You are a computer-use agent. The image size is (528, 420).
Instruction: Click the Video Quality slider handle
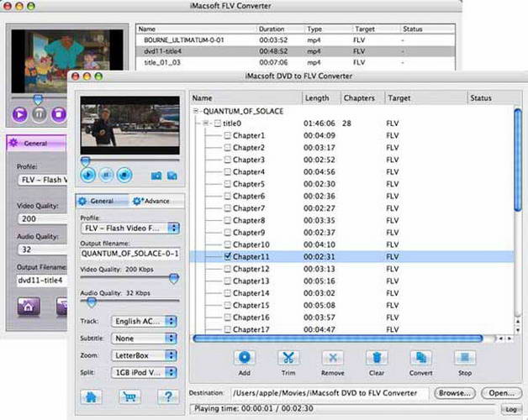[174, 278]
